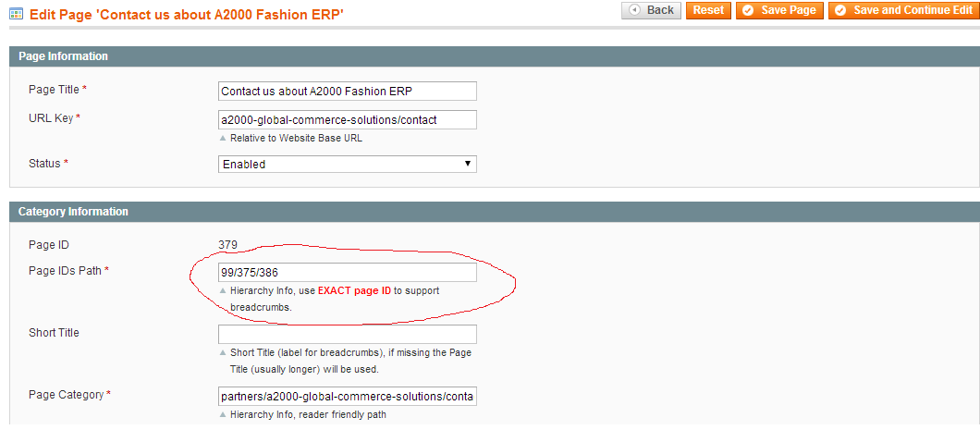Click the 'Page ID' label
This screenshot has height=442, width=980.
tap(49, 245)
